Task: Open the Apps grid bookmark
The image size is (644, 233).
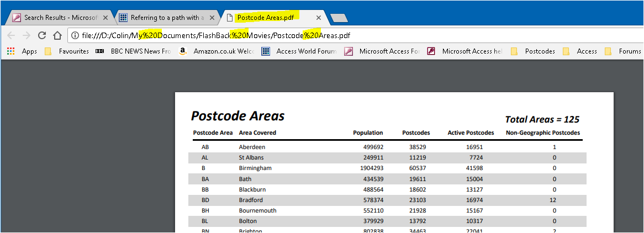Action: (x=22, y=51)
